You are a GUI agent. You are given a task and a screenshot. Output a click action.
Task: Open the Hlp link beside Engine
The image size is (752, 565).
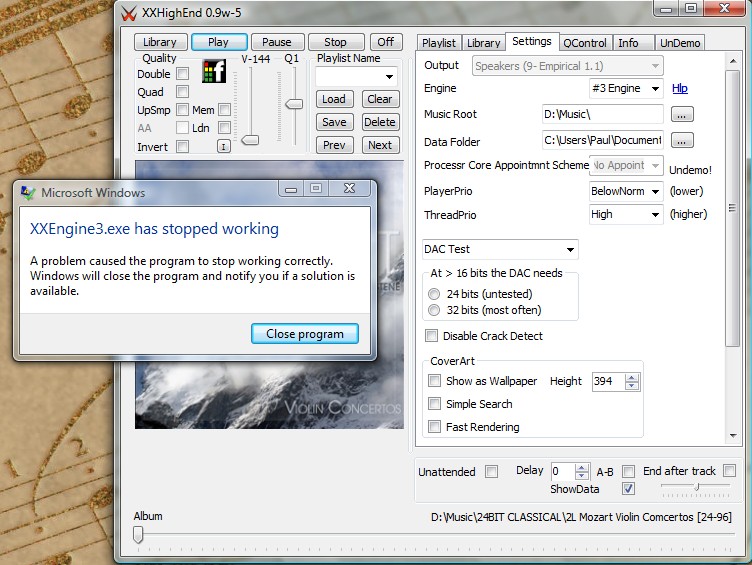tap(680, 88)
